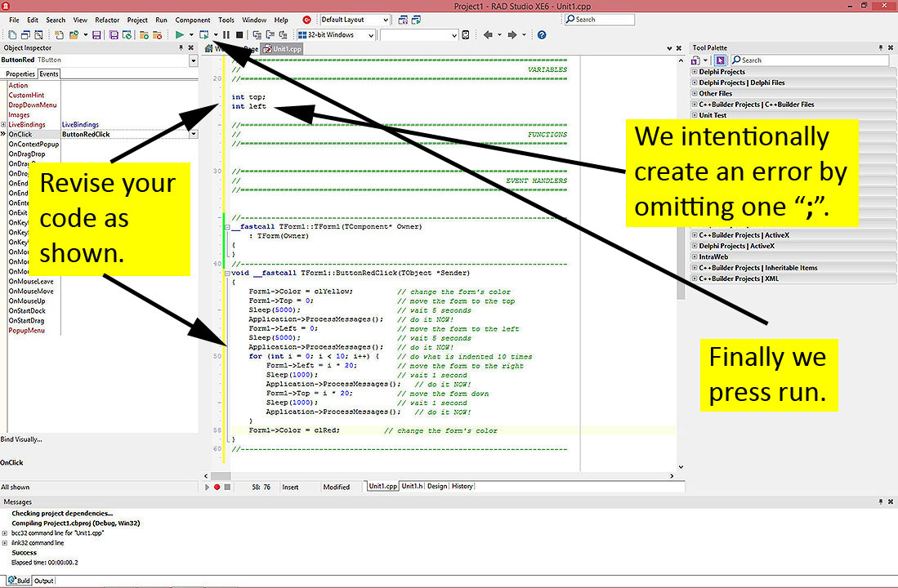The height and width of the screenshot is (588, 898).
Task: Open the ButtonRed component selector dropdown
Action: coord(193,60)
